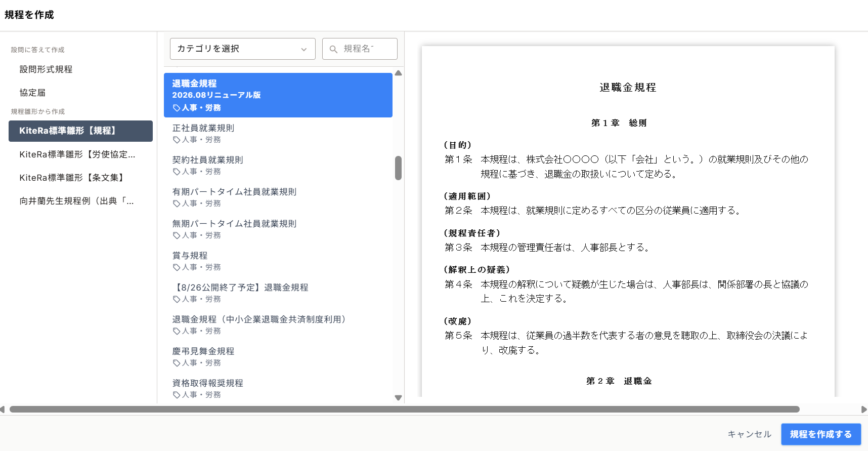Click the tag icon under 正社員就業規則
The height and width of the screenshot is (451, 868).
177,140
